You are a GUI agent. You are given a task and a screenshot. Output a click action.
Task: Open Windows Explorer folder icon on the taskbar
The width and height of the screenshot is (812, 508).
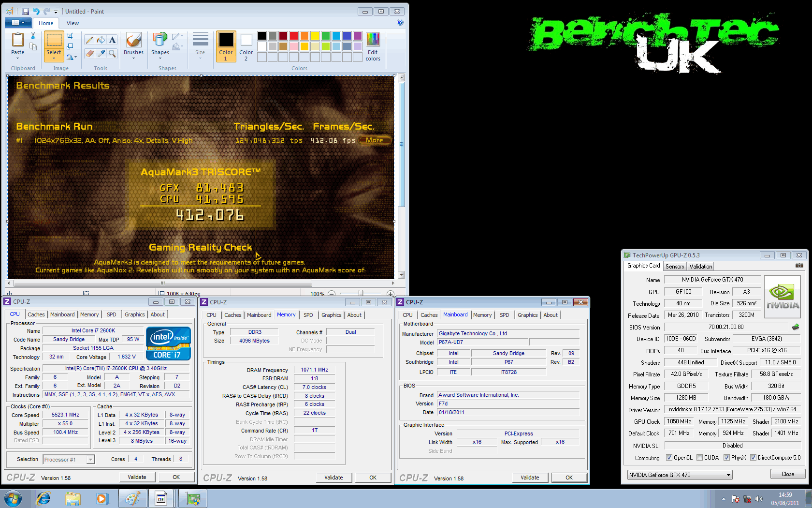tap(73, 498)
